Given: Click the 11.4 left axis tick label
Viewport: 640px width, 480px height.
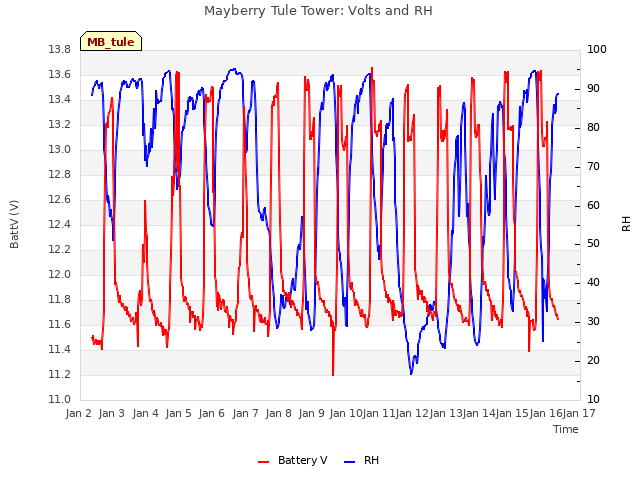Looking at the screenshot, I should tap(60, 349).
